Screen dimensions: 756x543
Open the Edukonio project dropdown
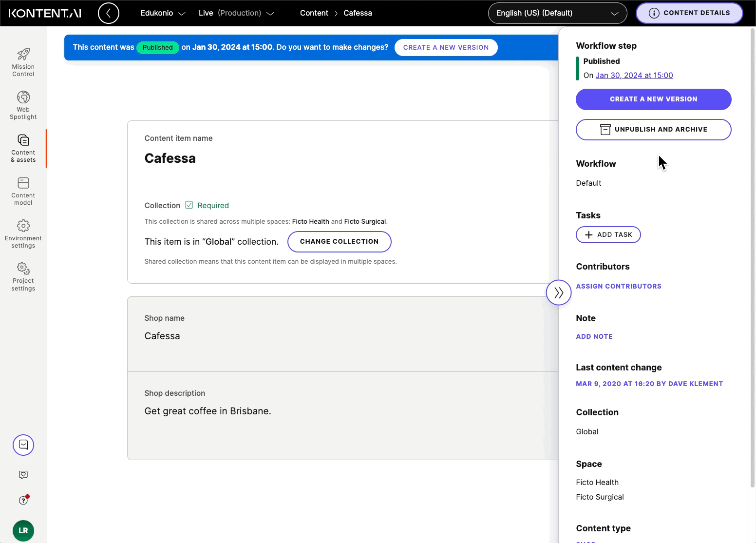163,13
